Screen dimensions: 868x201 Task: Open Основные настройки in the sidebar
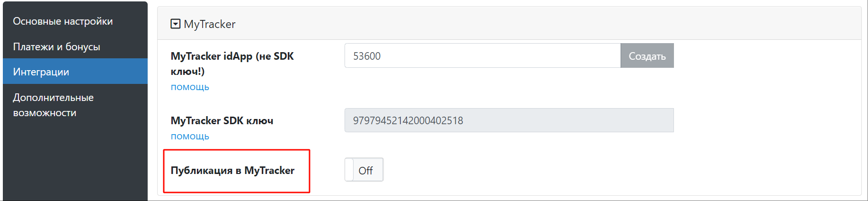63,21
